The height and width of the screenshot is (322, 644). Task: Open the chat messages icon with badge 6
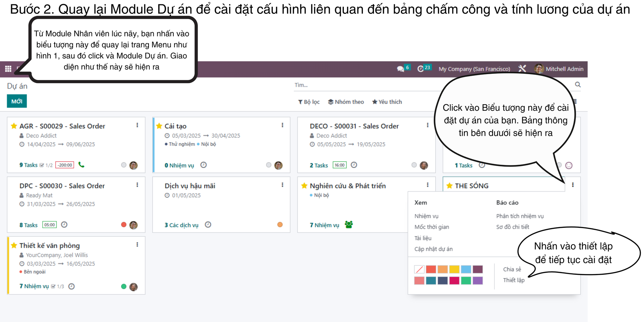click(x=400, y=69)
